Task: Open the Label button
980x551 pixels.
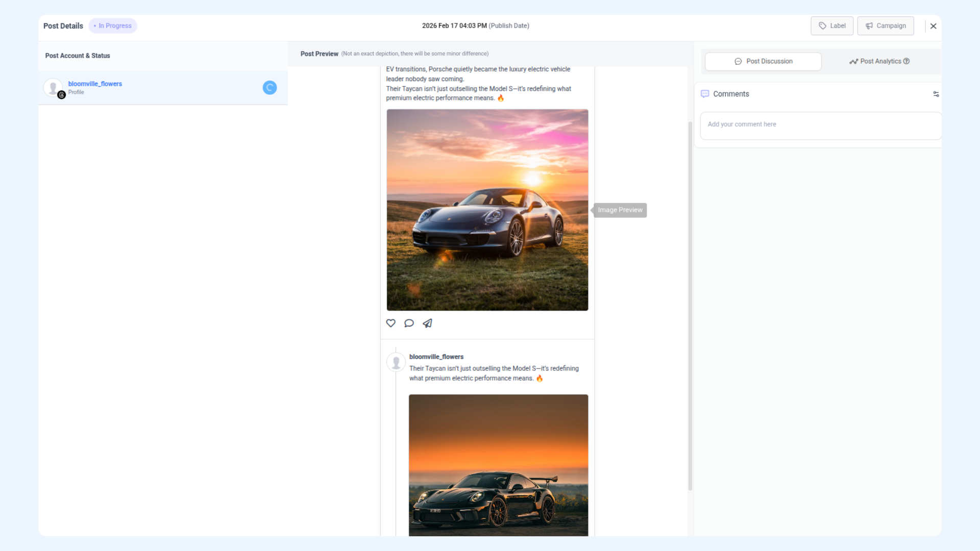Action: 832,26
